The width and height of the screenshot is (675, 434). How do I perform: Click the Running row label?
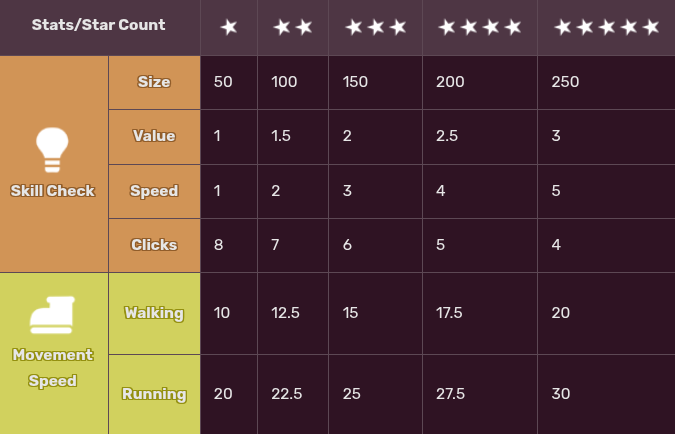(154, 394)
